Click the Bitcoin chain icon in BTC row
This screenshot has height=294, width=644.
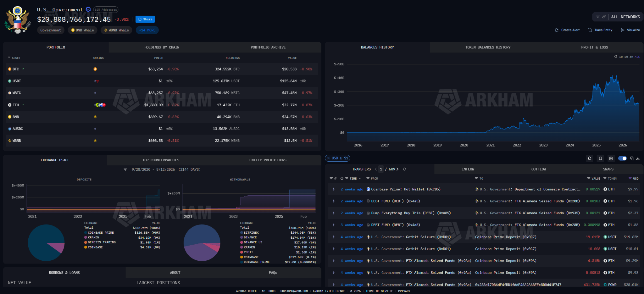coord(95,69)
